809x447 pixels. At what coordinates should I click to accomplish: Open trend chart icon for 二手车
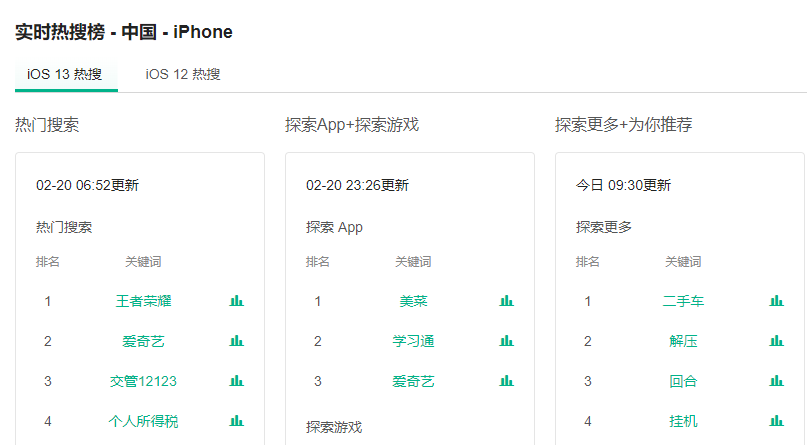[776, 301]
